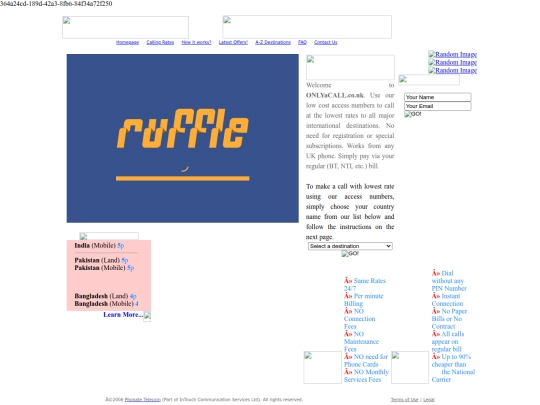Focus the Your Email input field
540x405 pixels.
(x=437, y=106)
